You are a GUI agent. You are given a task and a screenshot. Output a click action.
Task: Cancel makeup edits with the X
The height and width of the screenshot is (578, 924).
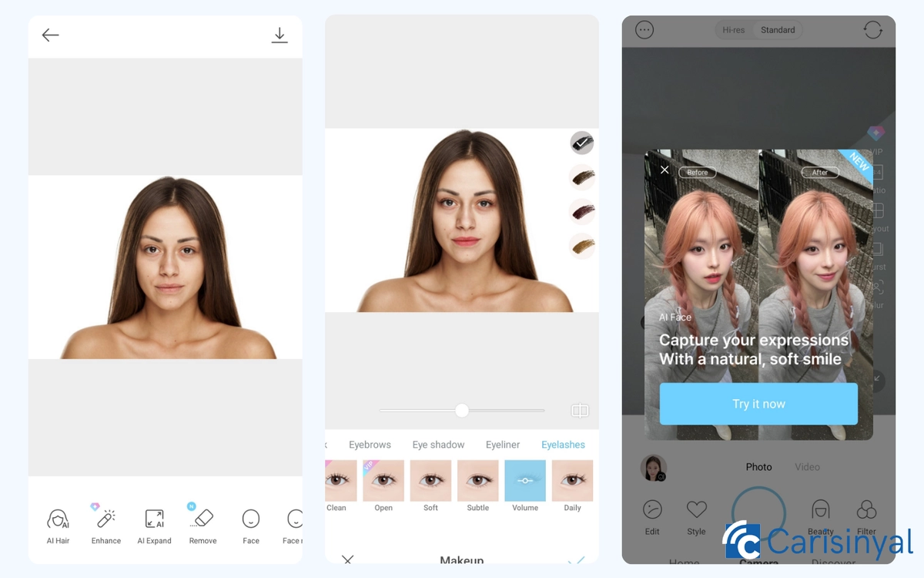pyautogui.click(x=348, y=560)
